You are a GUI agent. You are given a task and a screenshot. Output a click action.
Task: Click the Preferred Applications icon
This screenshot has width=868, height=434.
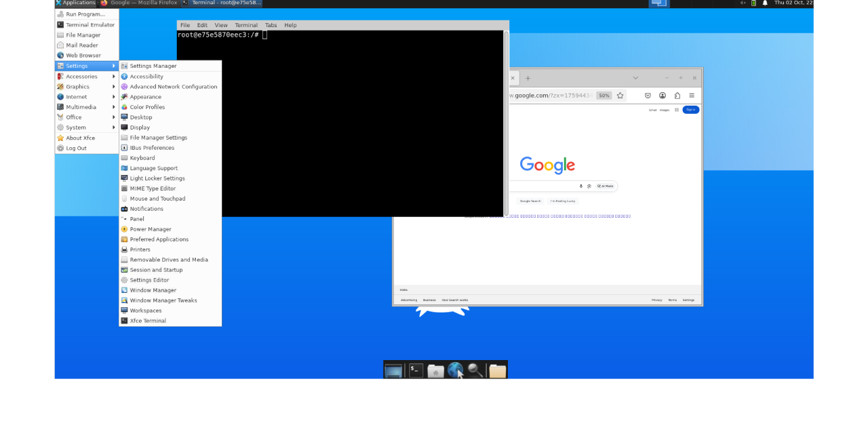[x=124, y=239]
